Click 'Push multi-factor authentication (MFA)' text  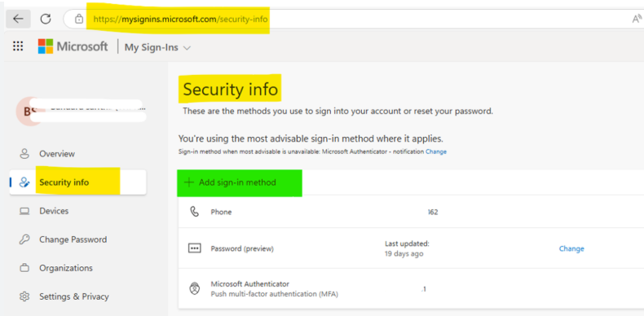click(275, 294)
